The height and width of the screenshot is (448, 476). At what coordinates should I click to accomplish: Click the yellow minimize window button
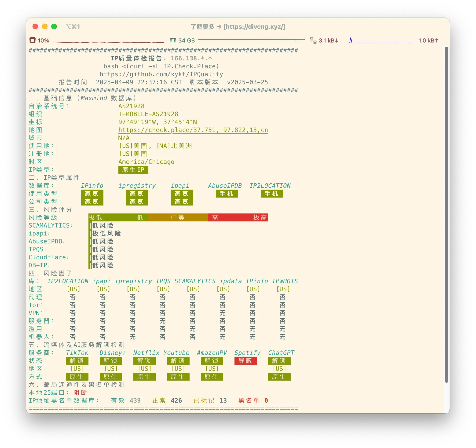click(45, 26)
